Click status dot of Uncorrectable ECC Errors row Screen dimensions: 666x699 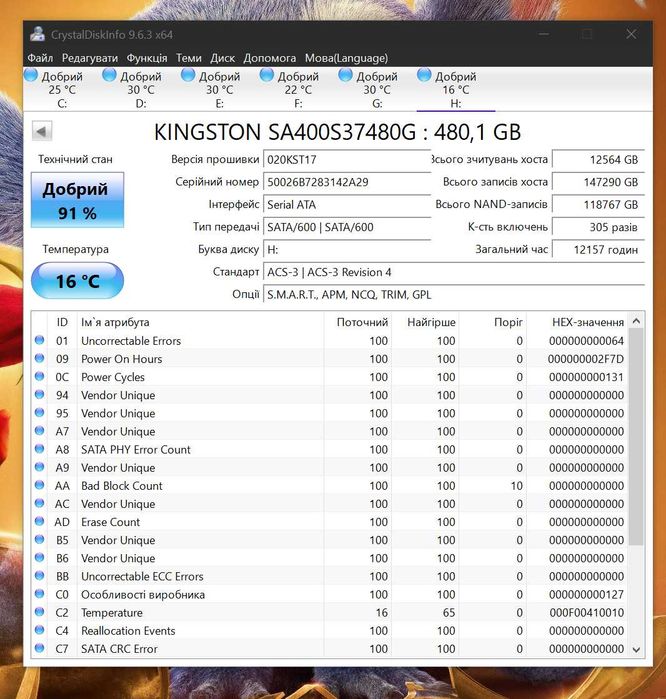40,576
